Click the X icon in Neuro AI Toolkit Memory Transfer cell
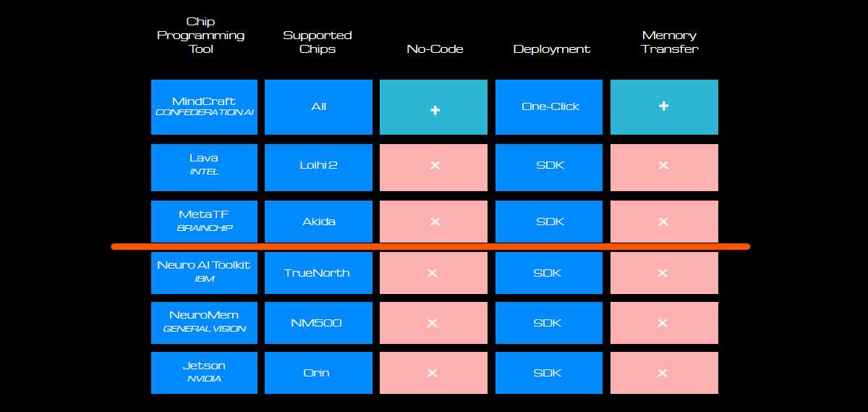868x412 pixels. pos(661,273)
